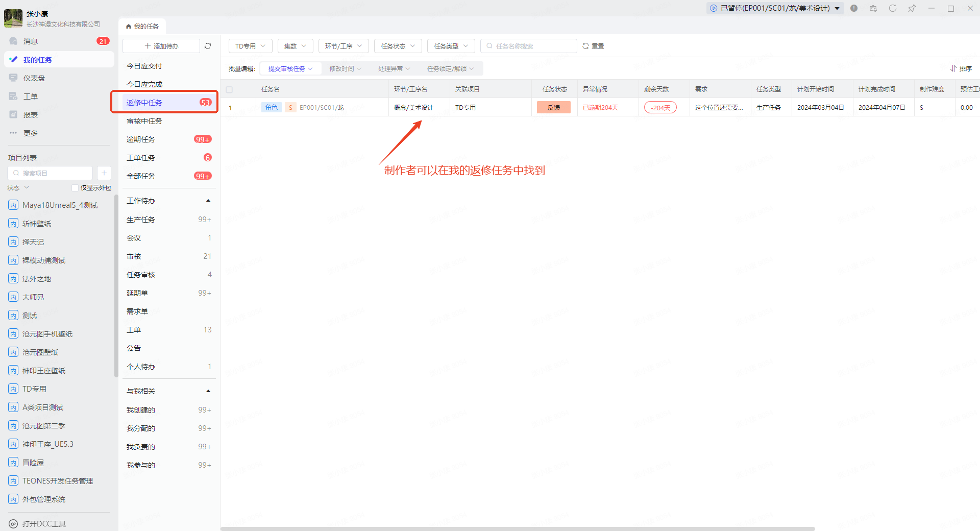
Task: Tick the select-all checkbox in table header
Action: (x=229, y=89)
